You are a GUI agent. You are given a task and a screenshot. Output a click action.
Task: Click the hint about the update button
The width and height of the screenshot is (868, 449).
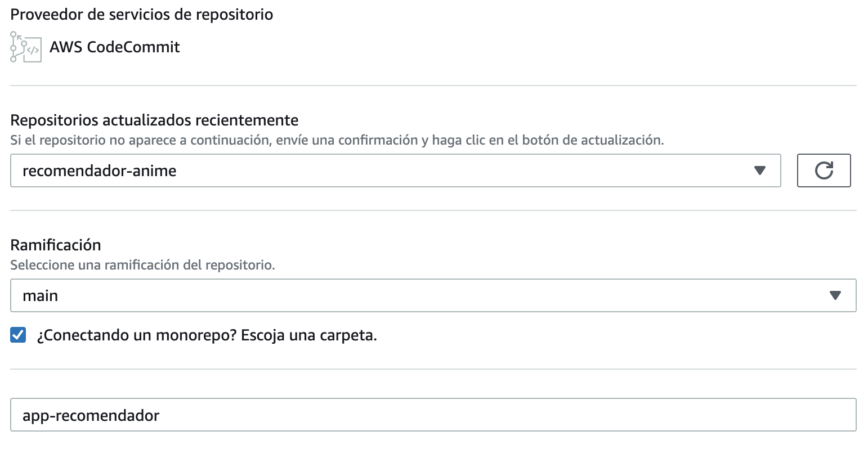[337, 140]
